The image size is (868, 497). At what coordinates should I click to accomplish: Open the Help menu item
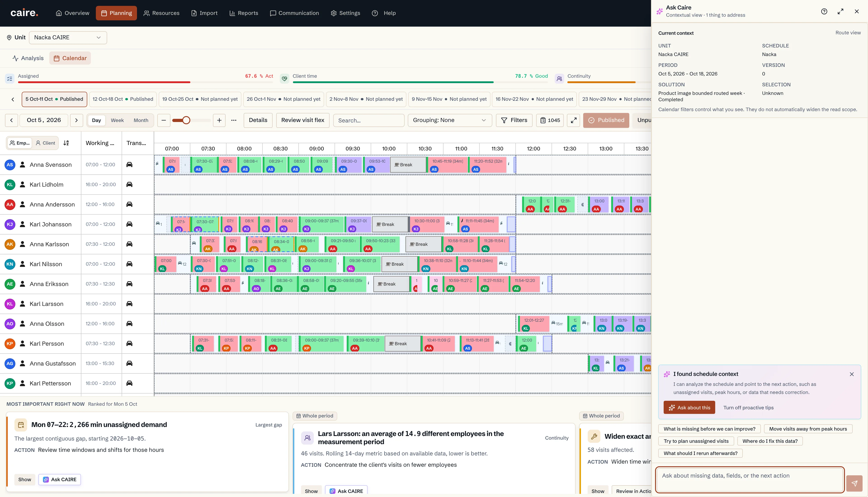(384, 13)
